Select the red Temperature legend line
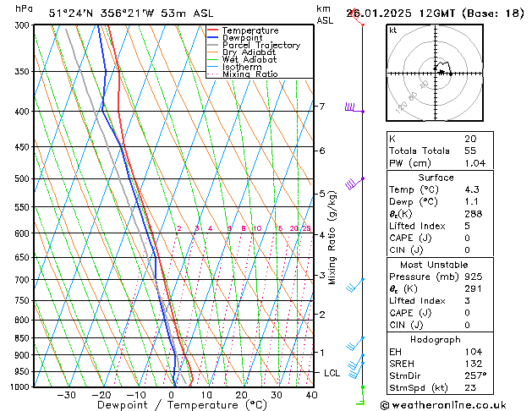 coord(213,30)
